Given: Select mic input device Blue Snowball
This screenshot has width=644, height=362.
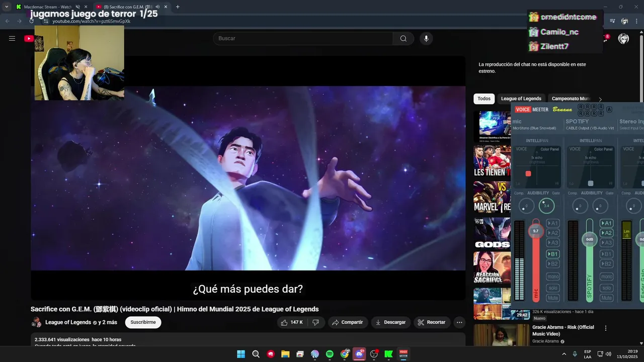Looking at the screenshot, I should [534, 128].
